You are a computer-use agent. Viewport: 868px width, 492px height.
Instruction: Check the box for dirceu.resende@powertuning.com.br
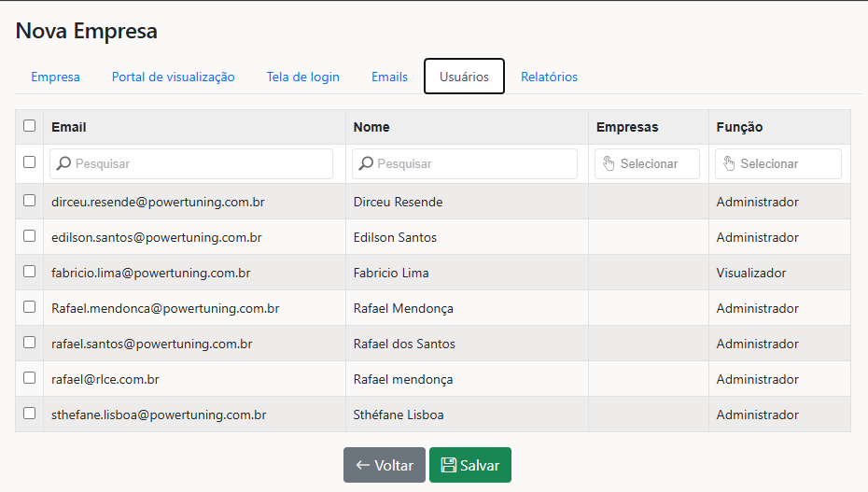(30, 201)
